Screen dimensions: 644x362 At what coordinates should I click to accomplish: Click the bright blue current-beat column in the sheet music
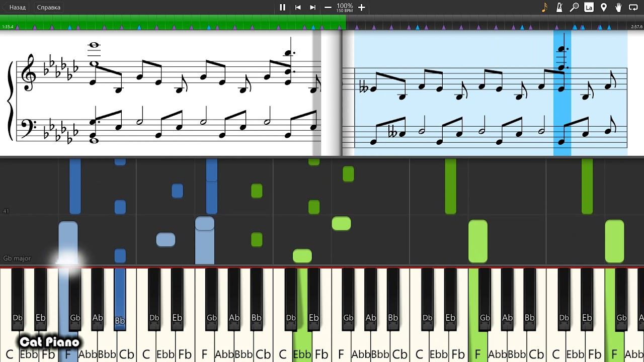point(562,93)
